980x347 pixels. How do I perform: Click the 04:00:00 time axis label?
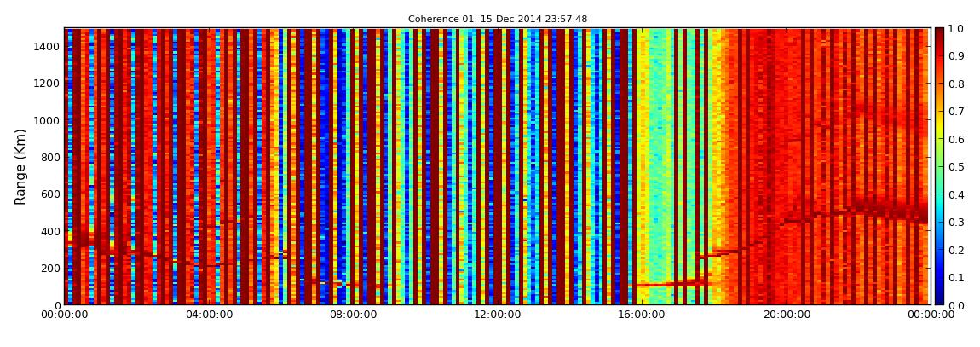[210, 315]
